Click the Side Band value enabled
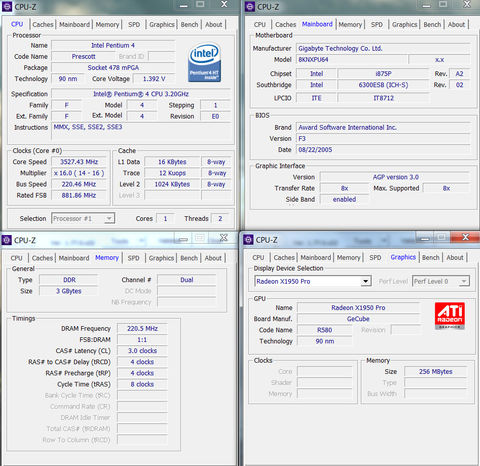Image resolution: width=480 pixels, height=466 pixels. click(344, 199)
